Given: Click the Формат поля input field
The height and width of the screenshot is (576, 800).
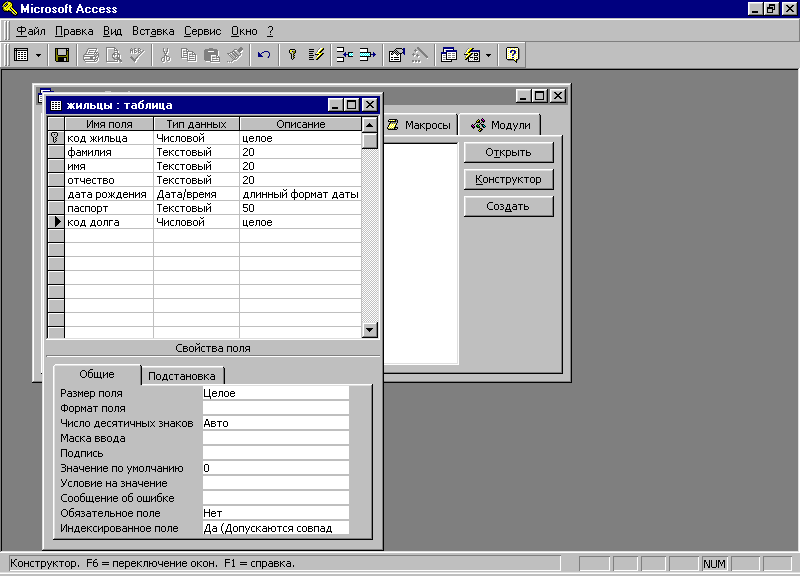Looking at the screenshot, I should tap(276, 408).
